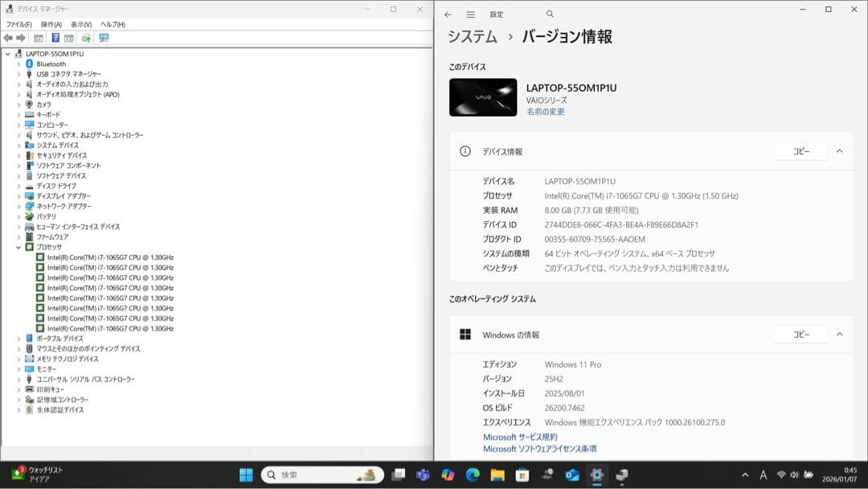The width and height of the screenshot is (868, 489).
Task: Click コピー next to Windows の情報
Action: coord(800,335)
